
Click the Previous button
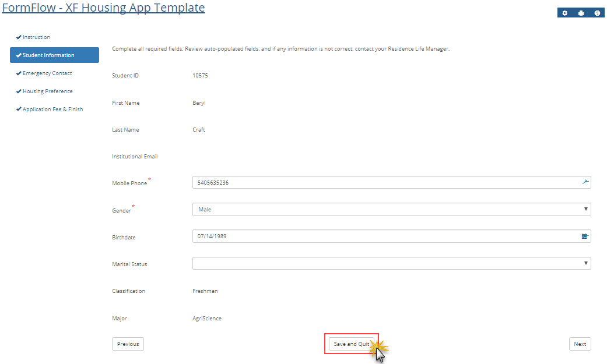(x=128, y=344)
